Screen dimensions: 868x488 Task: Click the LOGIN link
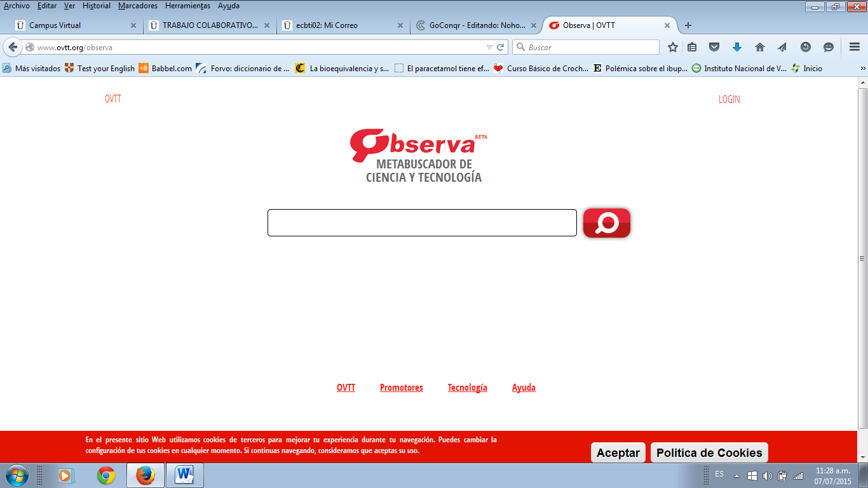[x=729, y=99]
